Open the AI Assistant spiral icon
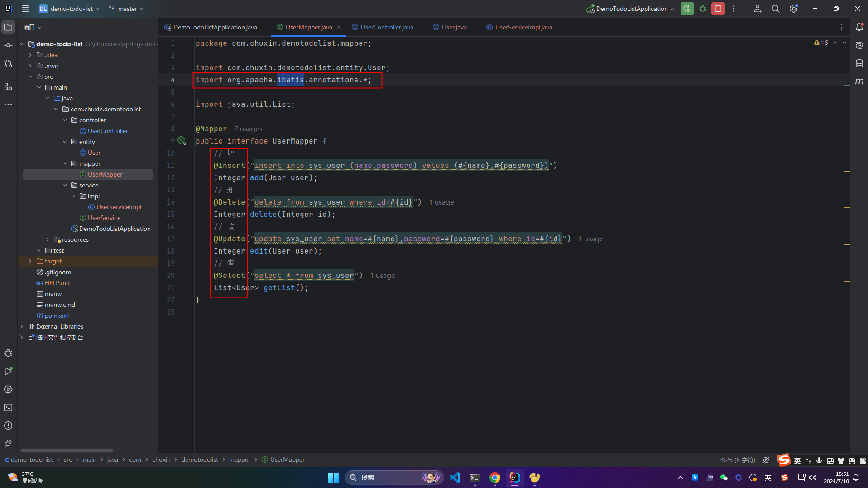 pyautogui.click(x=859, y=45)
